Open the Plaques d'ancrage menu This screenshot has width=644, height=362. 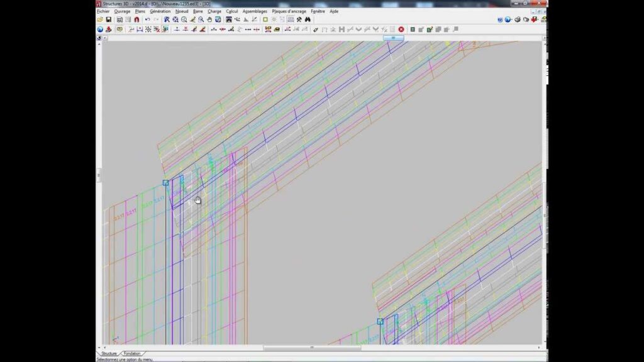[x=289, y=11]
